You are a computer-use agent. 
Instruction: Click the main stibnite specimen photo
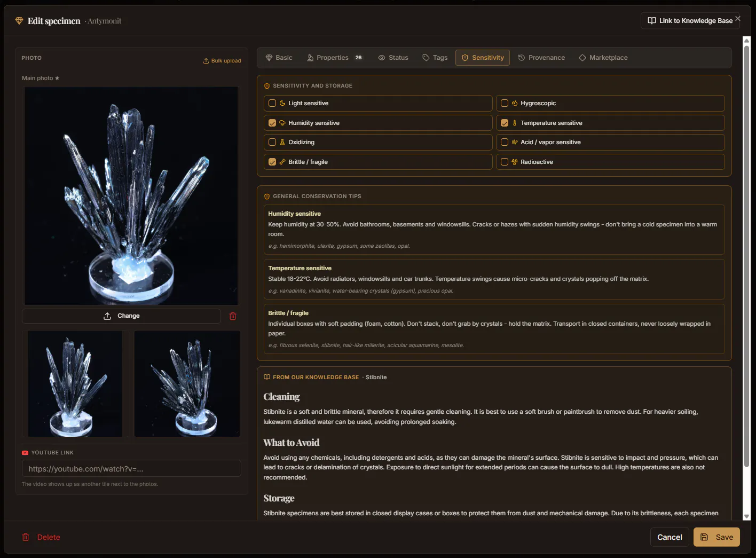[x=131, y=196]
